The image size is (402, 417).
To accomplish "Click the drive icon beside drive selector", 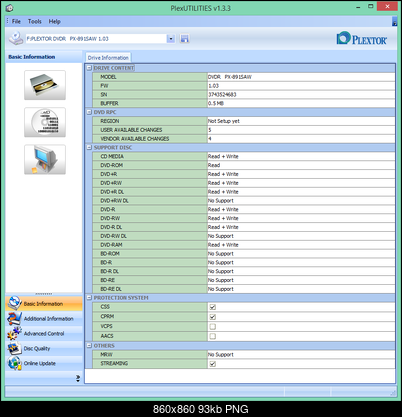I will pos(16,38).
